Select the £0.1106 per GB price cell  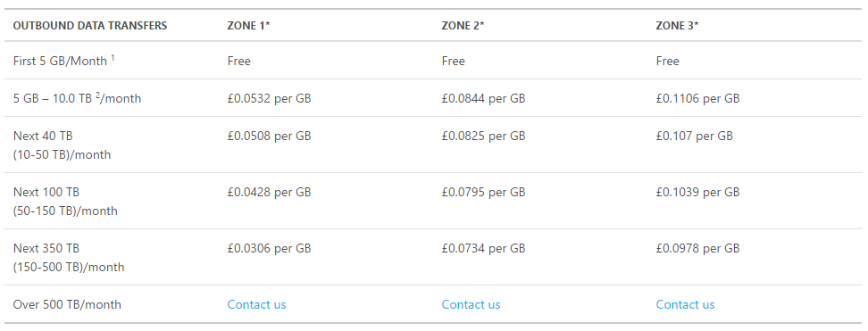697,98
